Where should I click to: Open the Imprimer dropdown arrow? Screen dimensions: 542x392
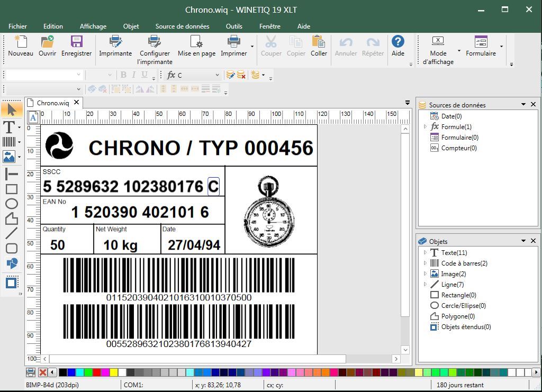click(x=252, y=46)
